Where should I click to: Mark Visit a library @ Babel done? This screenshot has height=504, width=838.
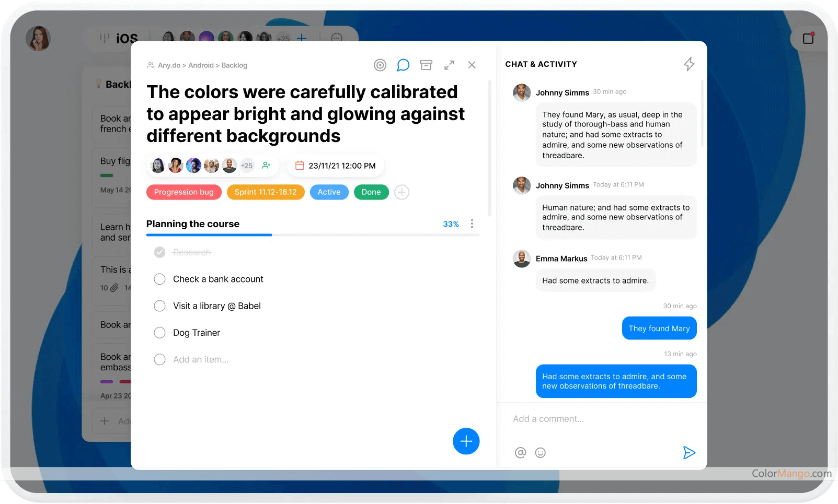(159, 306)
